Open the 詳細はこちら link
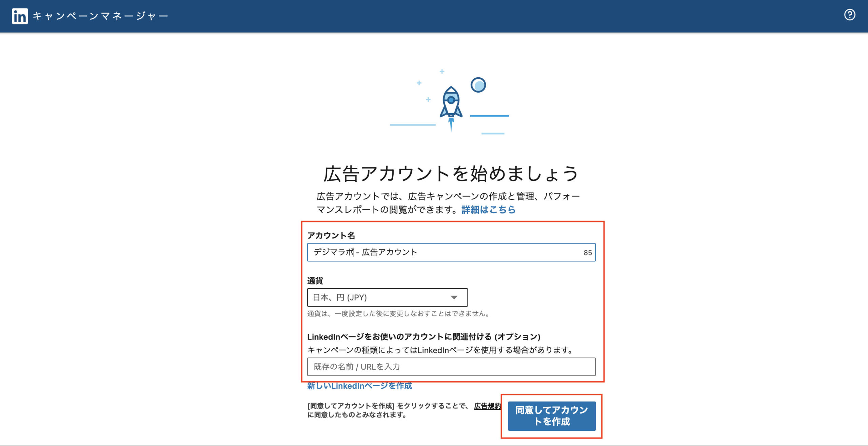This screenshot has width=868, height=446. click(488, 210)
